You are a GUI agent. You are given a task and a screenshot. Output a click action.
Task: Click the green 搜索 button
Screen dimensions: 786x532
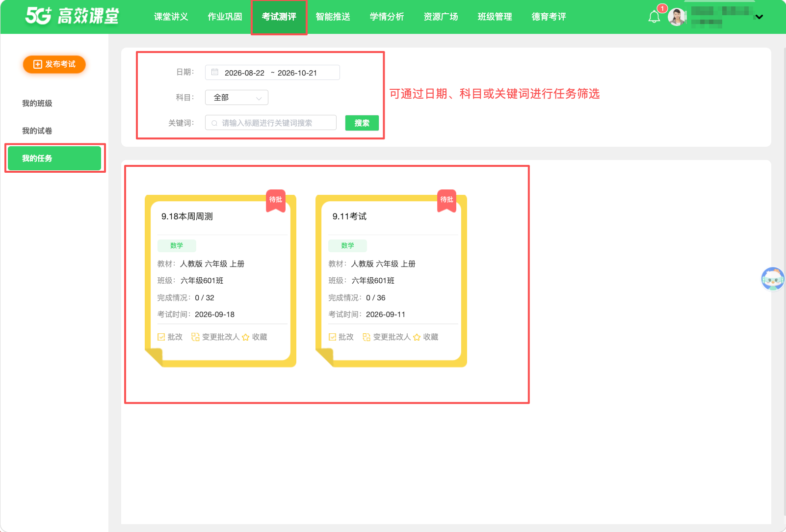point(362,123)
